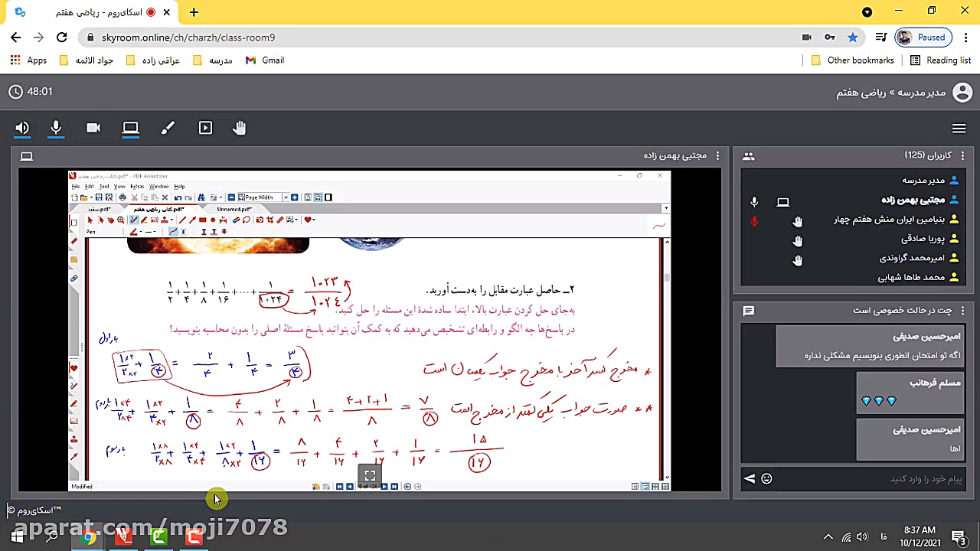
Task: Select the snapshot camera tool in PDF Annotator
Action: point(260,220)
